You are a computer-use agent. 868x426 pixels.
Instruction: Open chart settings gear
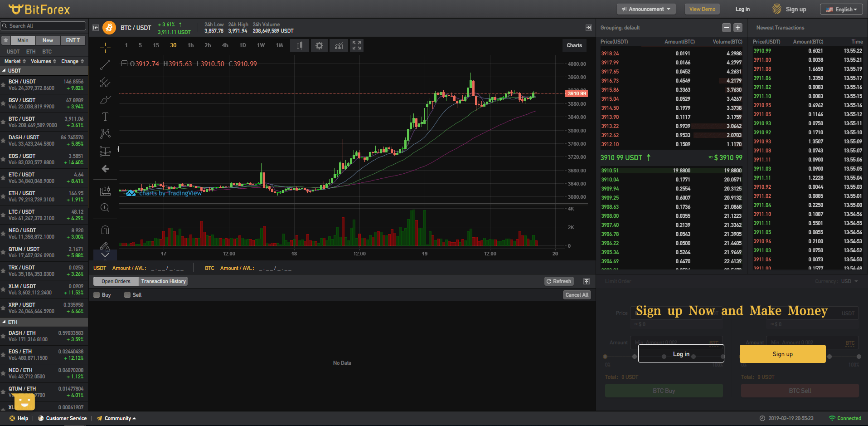click(x=320, y=45)
